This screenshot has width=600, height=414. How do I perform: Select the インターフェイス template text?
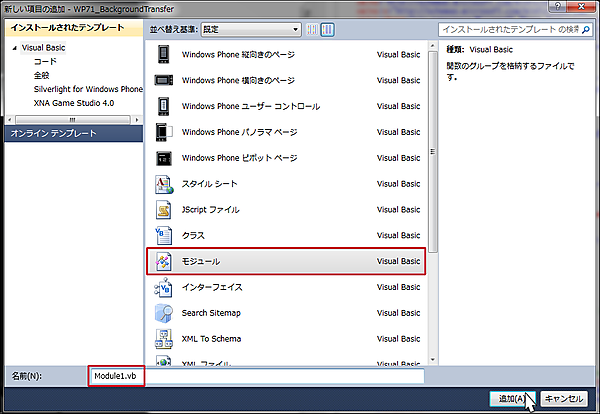click(x=212, y=287)
